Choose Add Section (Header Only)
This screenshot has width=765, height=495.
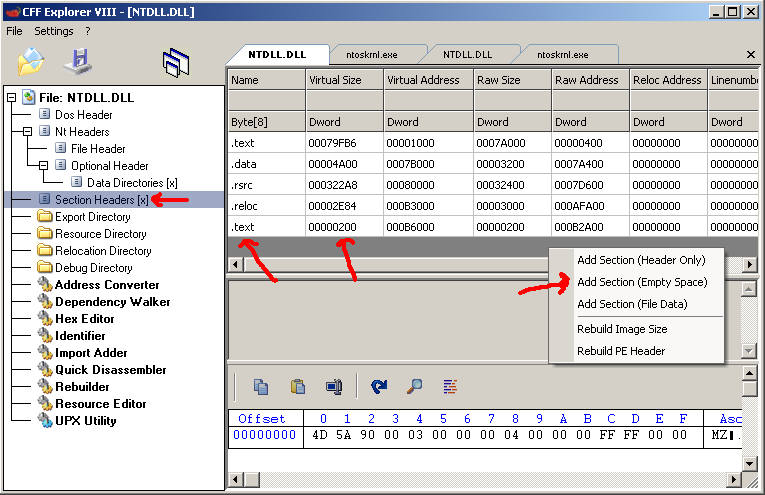point(641,260)
